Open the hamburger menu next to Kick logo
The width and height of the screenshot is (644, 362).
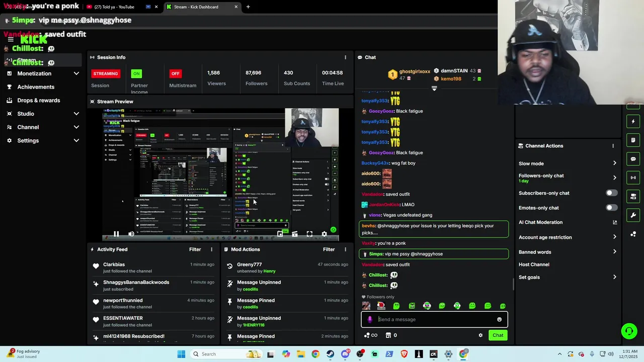tap(11, 39)
